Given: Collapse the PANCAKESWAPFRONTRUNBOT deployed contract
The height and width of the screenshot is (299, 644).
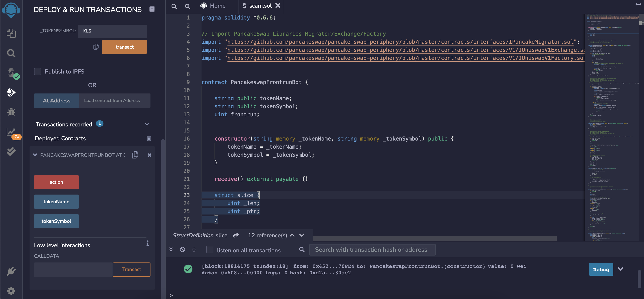Looking at the screenshot, I should click(35, 155).
